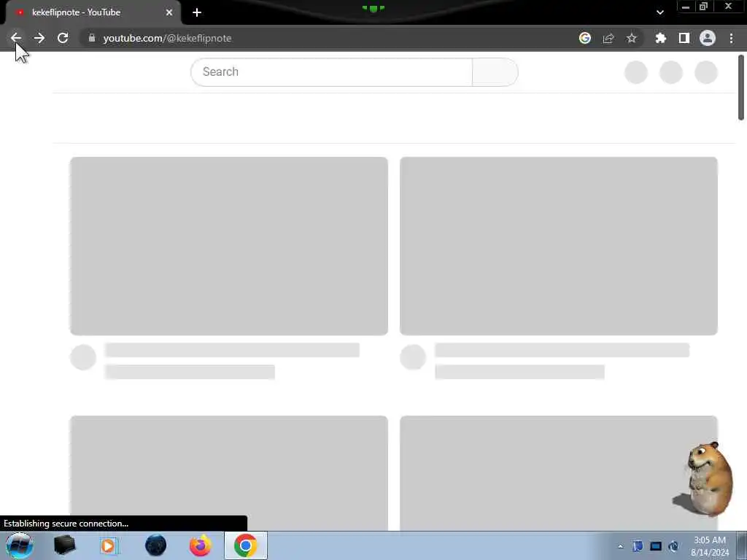The height and width of the screenshot is (560, 747).
Task: View site info via the lock icon
Action: [x=92, y=38]
